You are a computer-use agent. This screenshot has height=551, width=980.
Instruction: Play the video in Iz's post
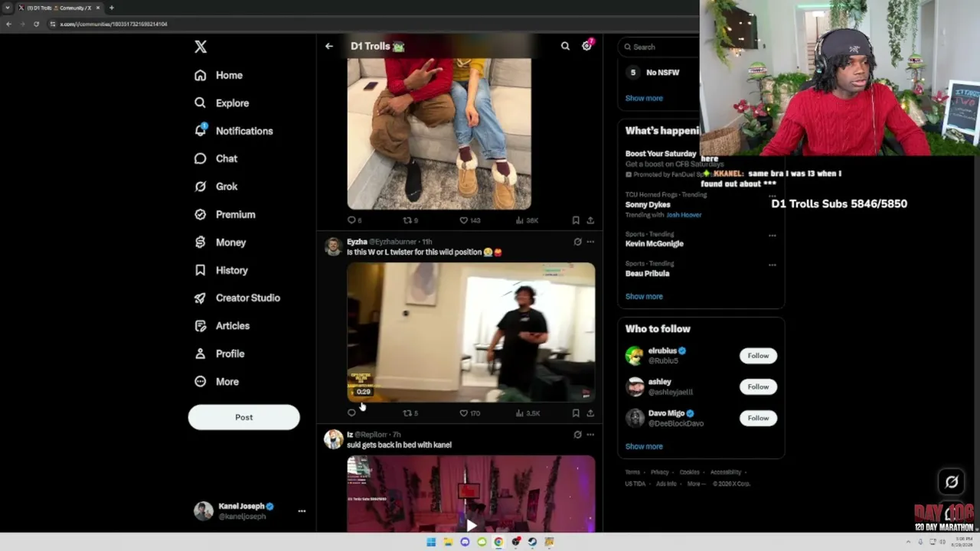click(x=471, y=525)
